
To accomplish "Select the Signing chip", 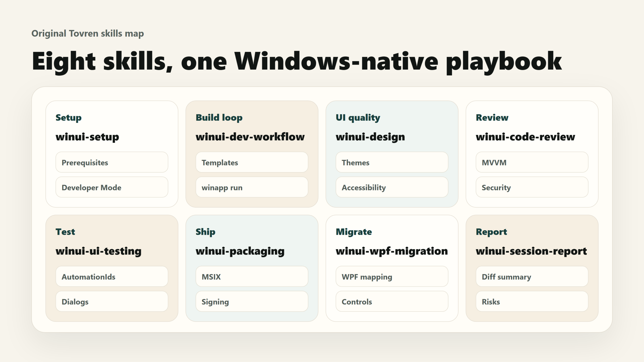I will (x=252, y=301).
